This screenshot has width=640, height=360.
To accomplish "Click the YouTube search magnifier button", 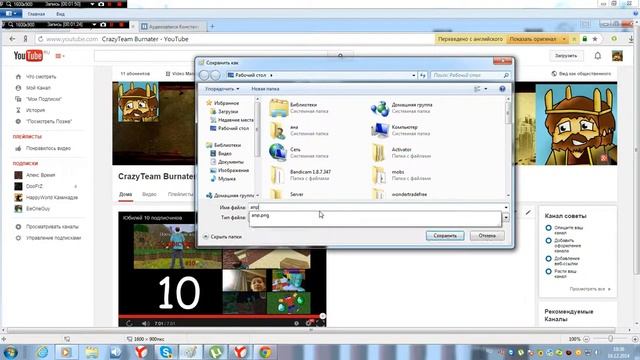I will [x=340, y=56].
